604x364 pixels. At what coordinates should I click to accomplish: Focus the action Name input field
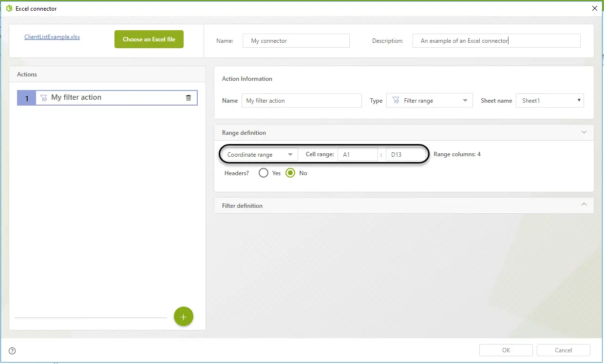302,101
